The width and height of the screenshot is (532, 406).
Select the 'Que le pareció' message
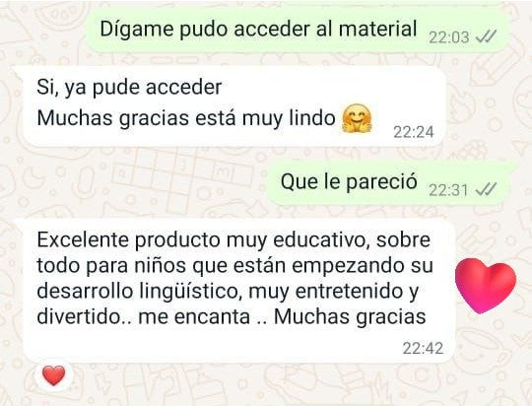tap(390, 183)
